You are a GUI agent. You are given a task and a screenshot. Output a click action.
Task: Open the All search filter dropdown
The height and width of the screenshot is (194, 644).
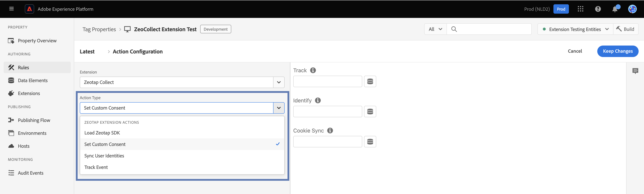point(435,29)
